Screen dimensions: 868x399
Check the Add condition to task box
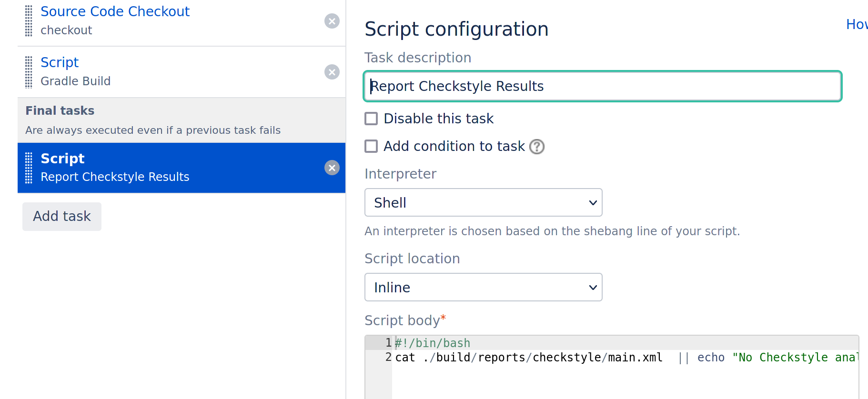(x=371, y=146)
